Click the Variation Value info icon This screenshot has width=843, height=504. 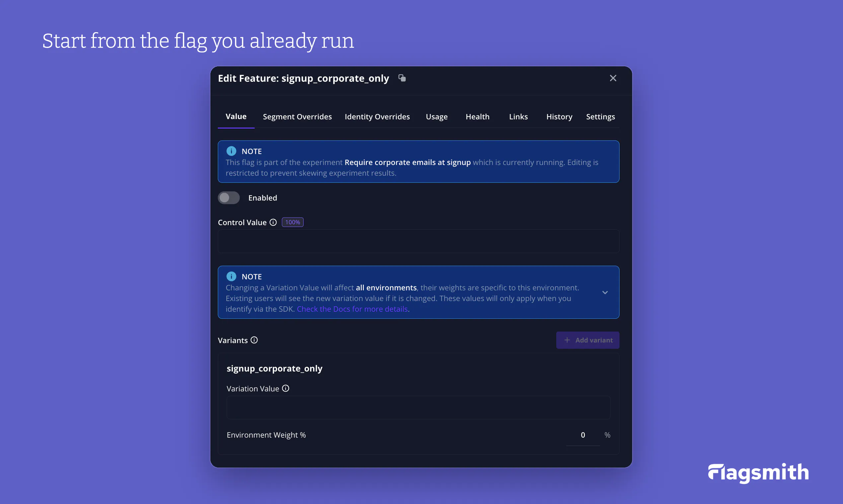point(285,388)
